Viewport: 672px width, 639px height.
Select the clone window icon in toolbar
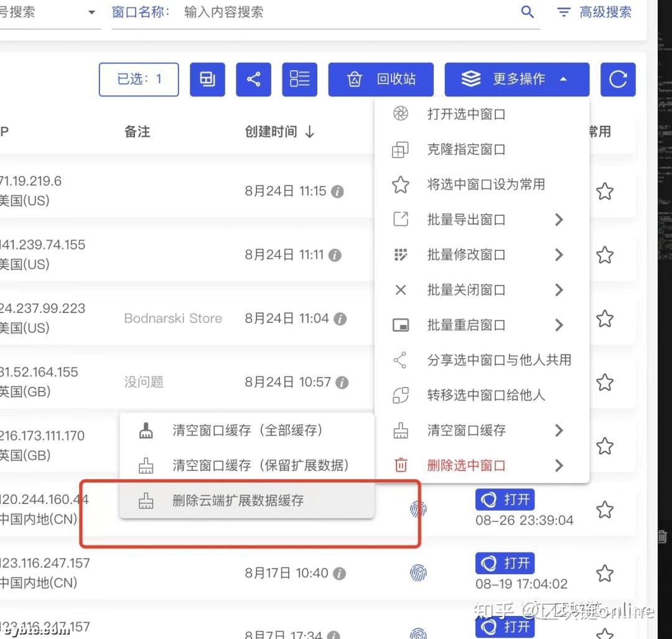(207, 79)
